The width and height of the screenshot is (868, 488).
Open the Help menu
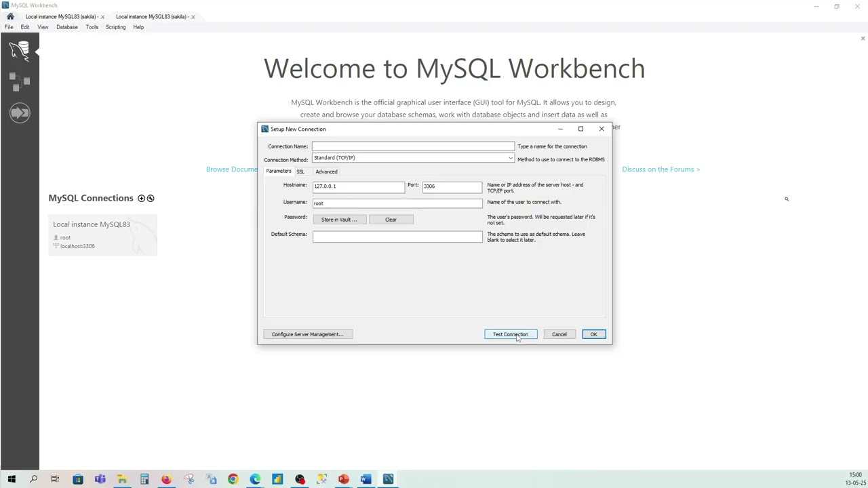click(138, 27)
